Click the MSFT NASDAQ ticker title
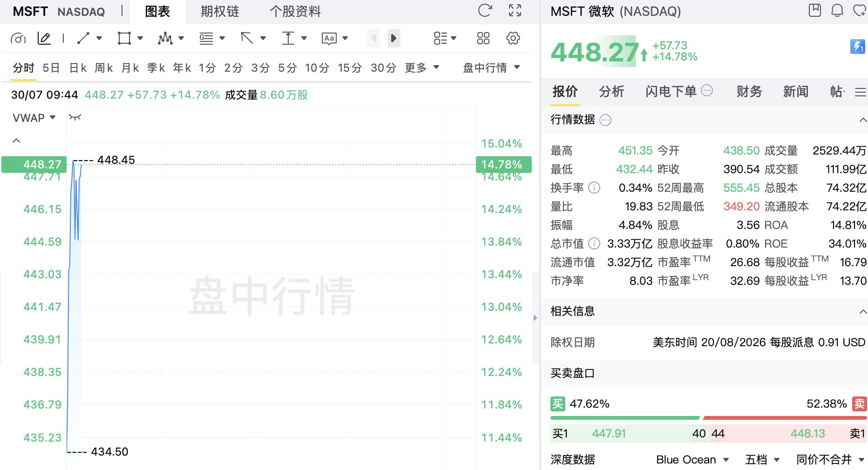868x470 pixels. 59,12
